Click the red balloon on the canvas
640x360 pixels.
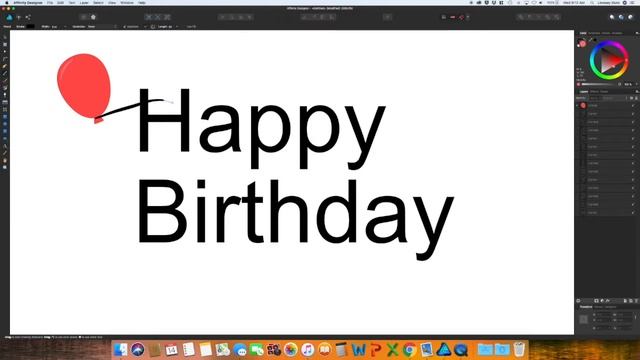point(84,85)
